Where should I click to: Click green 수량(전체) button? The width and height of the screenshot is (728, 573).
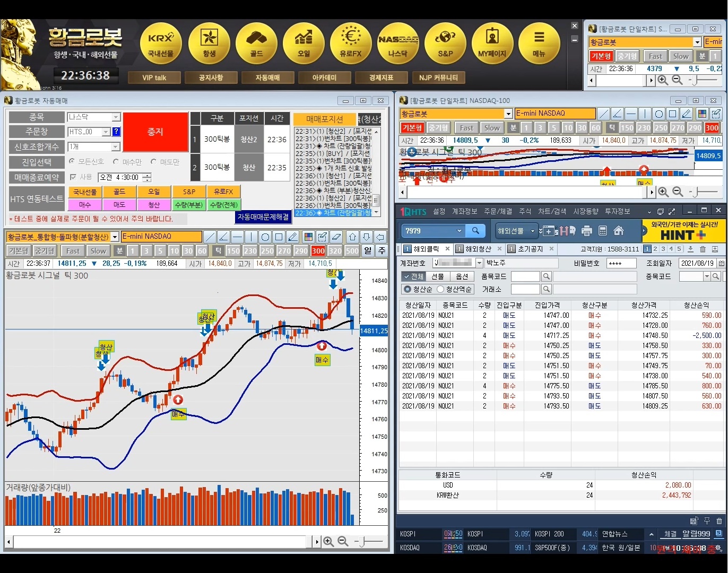224,205
